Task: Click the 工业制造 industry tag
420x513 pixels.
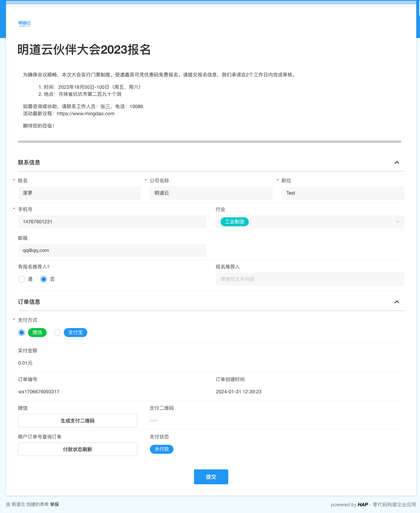Action: click(x=235, y=222)
